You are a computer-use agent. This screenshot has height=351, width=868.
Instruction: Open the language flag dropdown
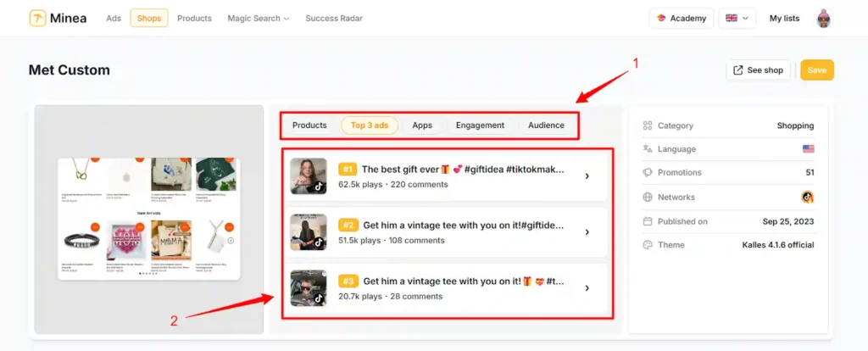pos(737,19)
